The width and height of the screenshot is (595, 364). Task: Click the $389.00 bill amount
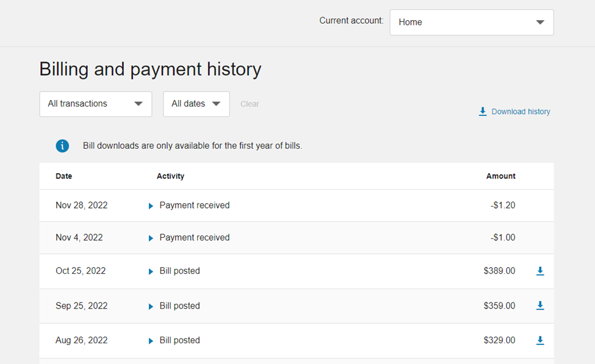pos(499,271)
